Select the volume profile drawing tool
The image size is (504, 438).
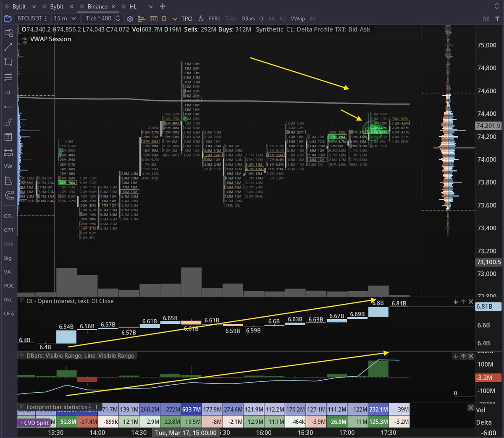coord(8,181)
